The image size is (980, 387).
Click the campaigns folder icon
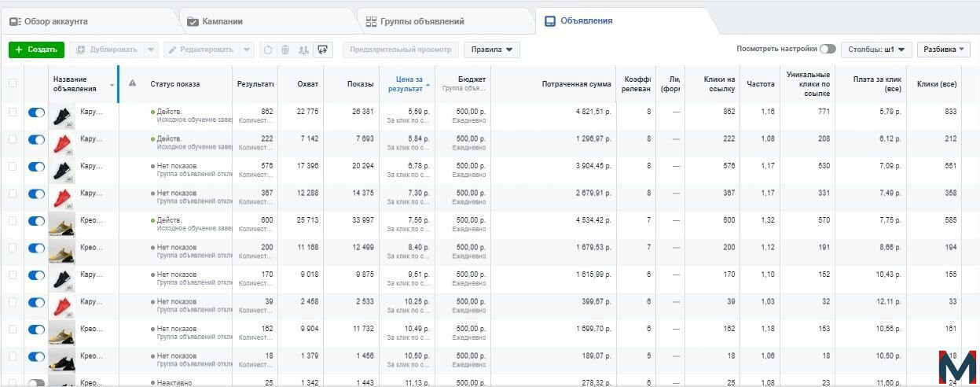193,22
